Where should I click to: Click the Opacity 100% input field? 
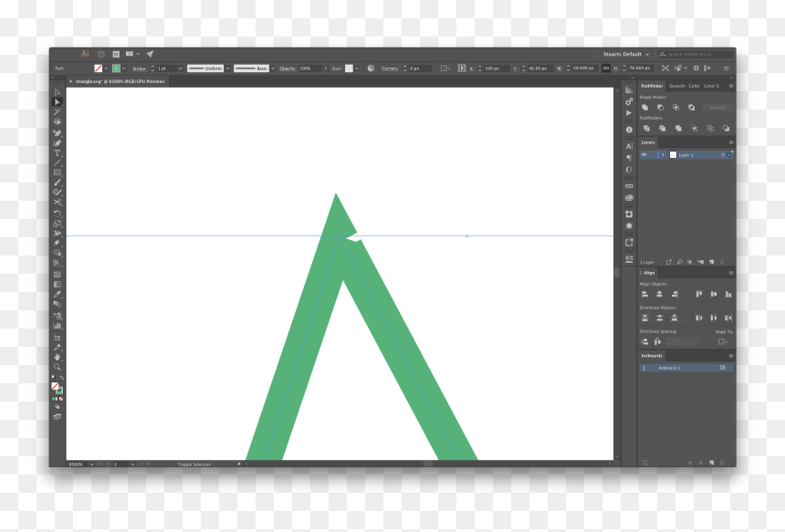(310, 68)
